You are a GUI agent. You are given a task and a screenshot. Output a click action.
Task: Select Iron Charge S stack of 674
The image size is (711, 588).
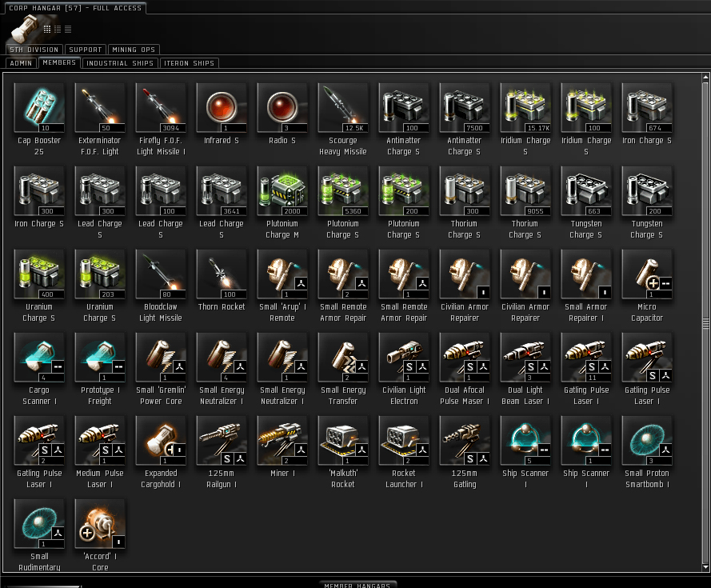(x=647, y=108)
